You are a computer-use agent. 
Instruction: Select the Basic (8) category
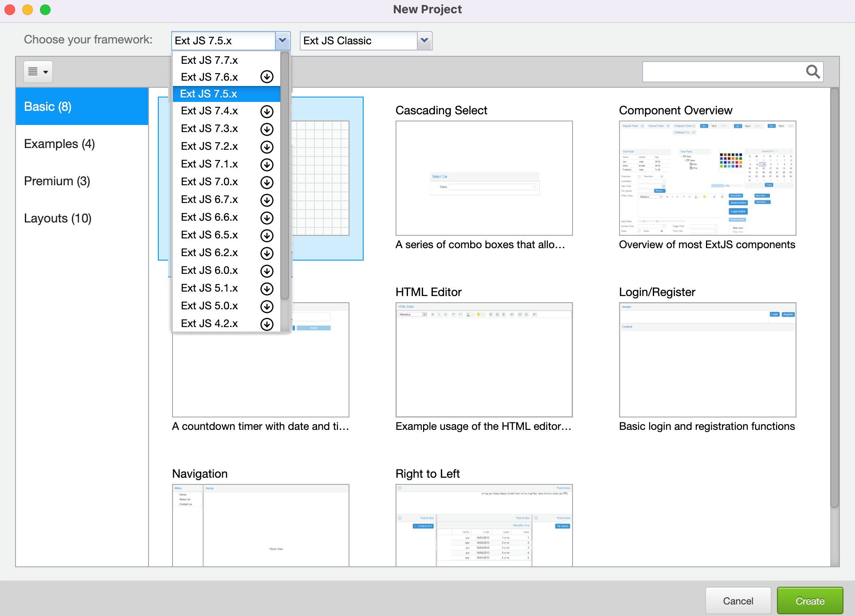pyautogui.click(x=82, y=106)
